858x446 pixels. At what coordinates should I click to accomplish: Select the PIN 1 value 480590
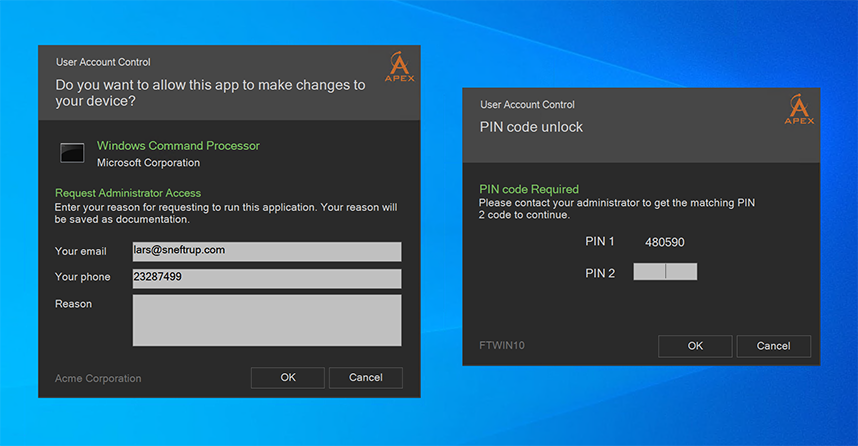point(664,242)
